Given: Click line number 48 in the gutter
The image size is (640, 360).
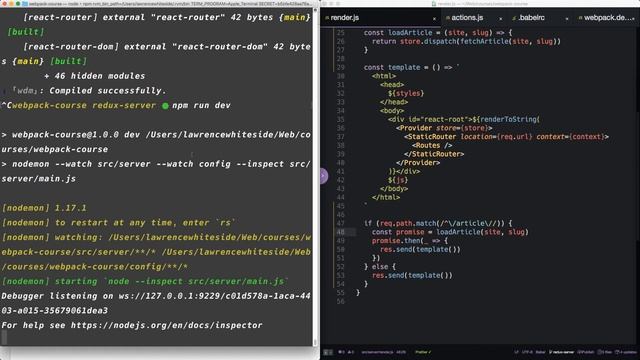Looking at the screenshot, I should (340, 232).
